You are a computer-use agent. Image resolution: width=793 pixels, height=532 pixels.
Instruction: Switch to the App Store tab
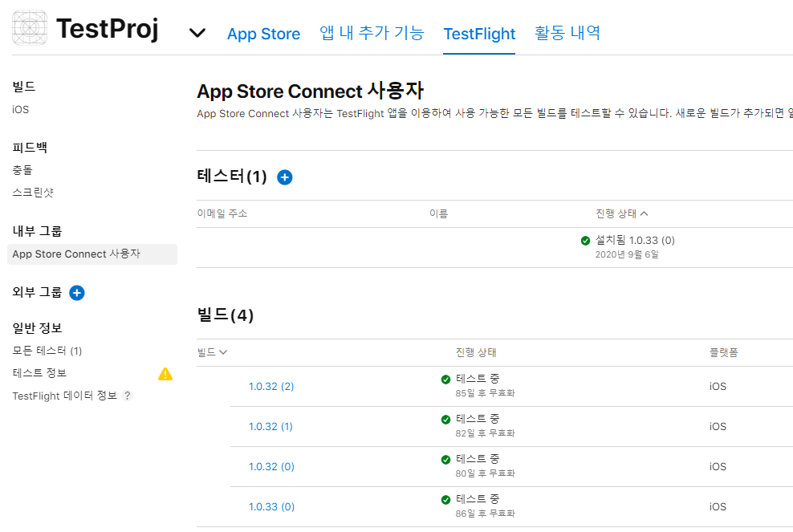[x=263, y=34]
